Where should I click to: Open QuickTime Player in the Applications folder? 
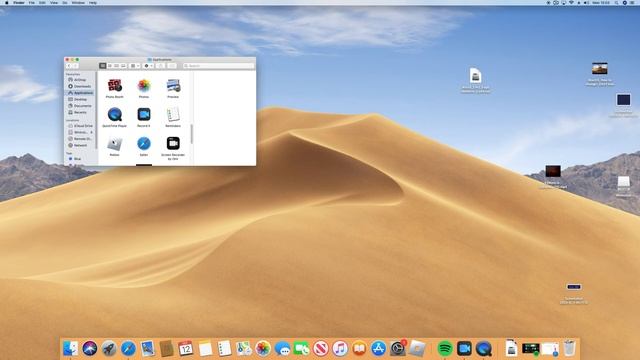tap(115, 115)
